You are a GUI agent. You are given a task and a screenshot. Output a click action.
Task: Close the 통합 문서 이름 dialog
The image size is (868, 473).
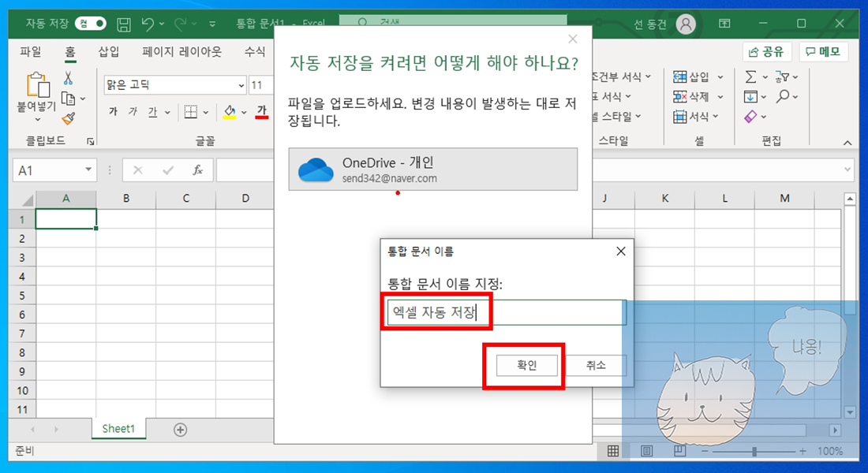pos(621,251)
